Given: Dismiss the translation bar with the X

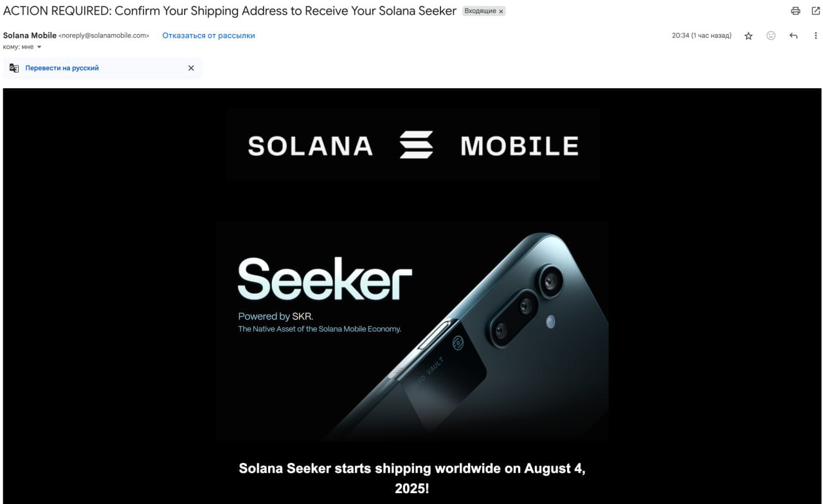Looking at the screenshot, I should [x=191, y=68].
